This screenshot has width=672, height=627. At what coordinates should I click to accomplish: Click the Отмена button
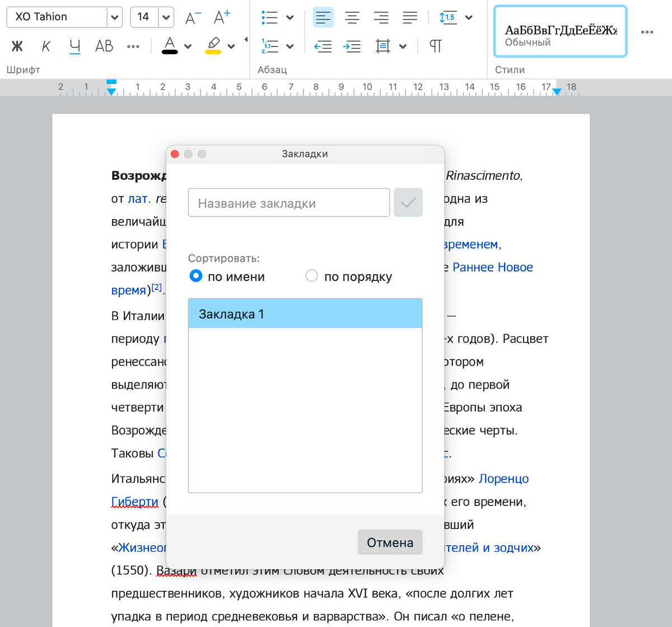(x=390, y=542)
